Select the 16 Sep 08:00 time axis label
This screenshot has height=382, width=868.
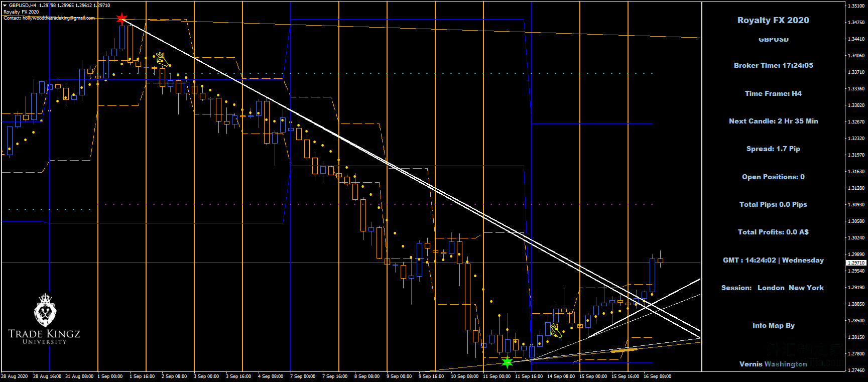click(x=657, y=376)
